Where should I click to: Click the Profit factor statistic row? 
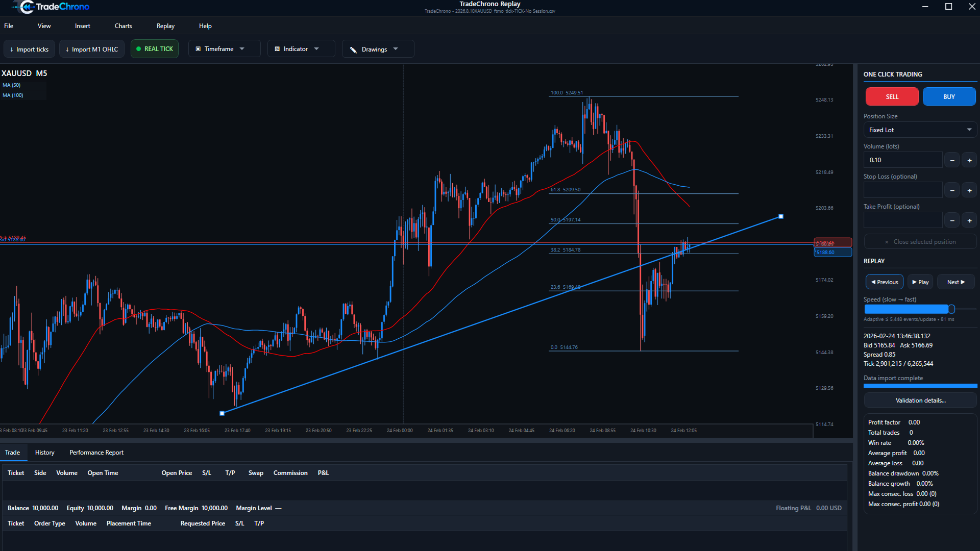[894, 422]
